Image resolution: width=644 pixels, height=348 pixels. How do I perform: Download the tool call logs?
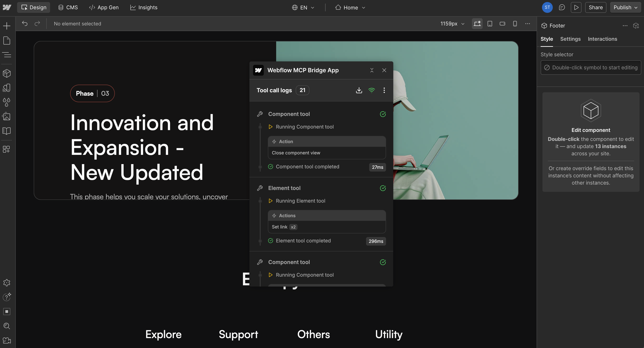[359, 90]
